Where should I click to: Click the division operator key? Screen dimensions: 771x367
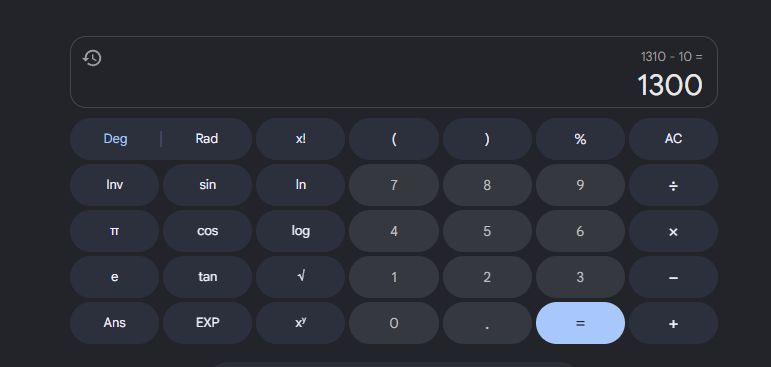pyautogui.click(x=673, y=185)
